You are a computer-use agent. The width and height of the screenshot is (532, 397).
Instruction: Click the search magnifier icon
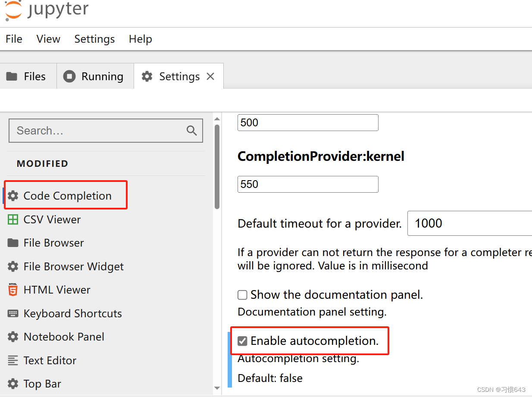[x=192, y=131]
